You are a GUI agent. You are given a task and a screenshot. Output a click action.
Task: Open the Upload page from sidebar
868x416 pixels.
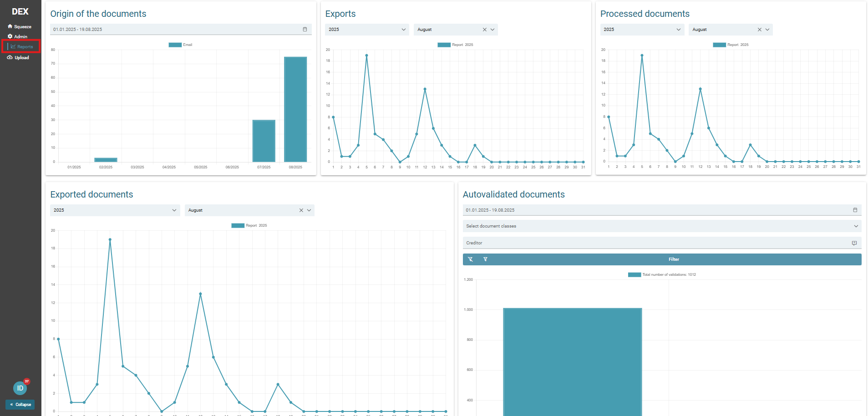[x=18, y=57]
